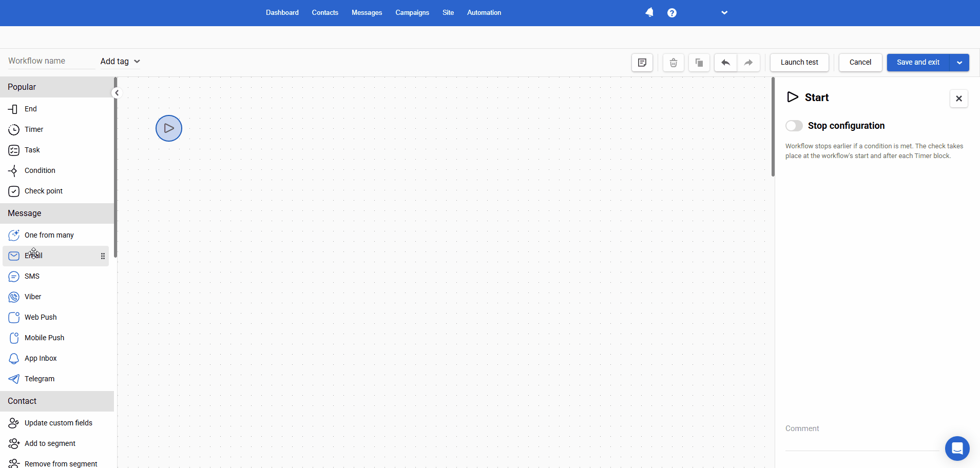Collapse the Contact section header
980x468 pixels.
57,401
